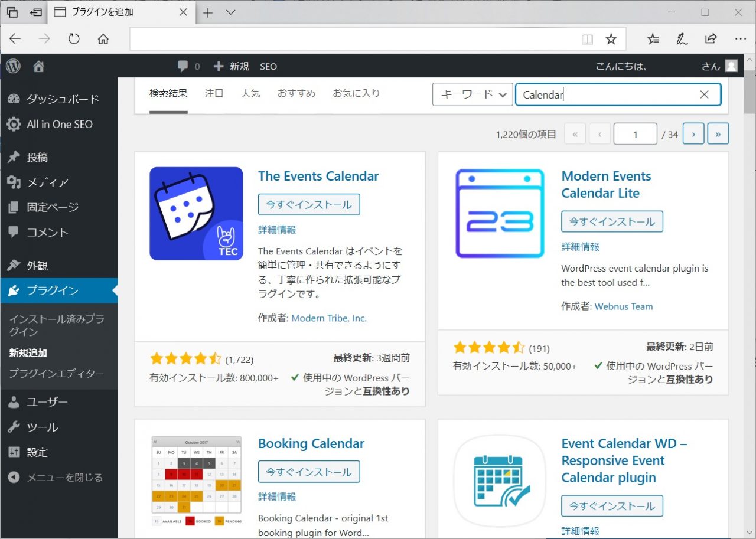
Task: Open 設定 in sidebar
Action: coord(59,452)
